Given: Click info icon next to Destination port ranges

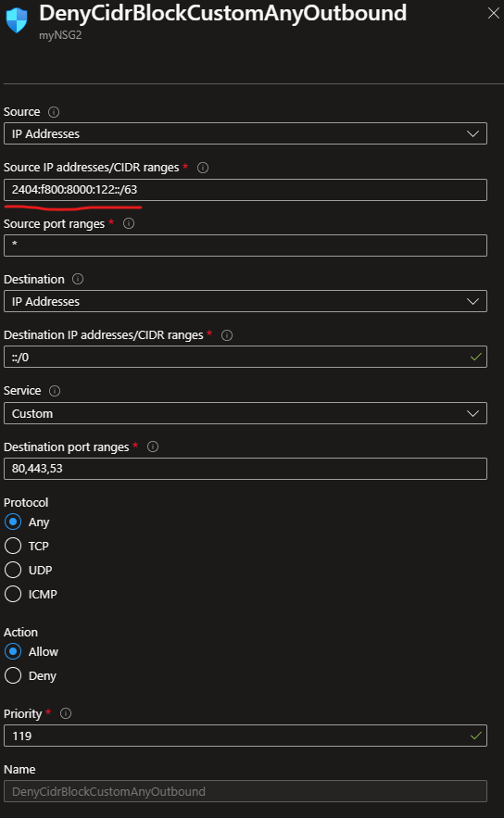Looking at the screenshot, I should pos(153,447).
